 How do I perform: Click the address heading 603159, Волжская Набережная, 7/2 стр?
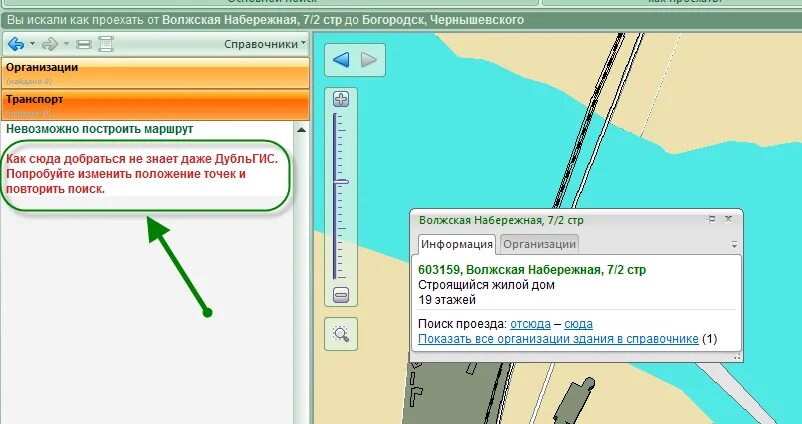click(532, 270)
